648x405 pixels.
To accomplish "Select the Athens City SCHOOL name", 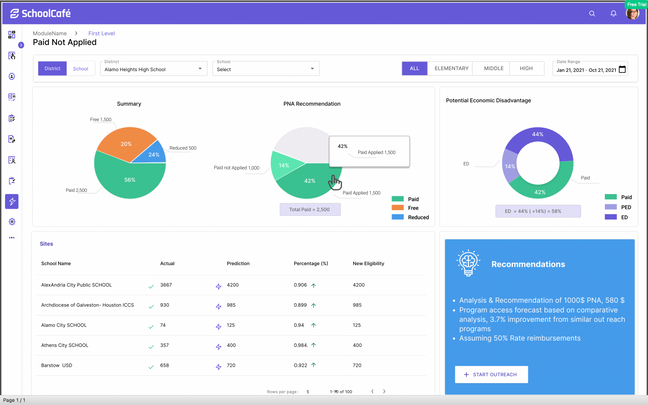I will pyautogui.click(x=64, y=345).
